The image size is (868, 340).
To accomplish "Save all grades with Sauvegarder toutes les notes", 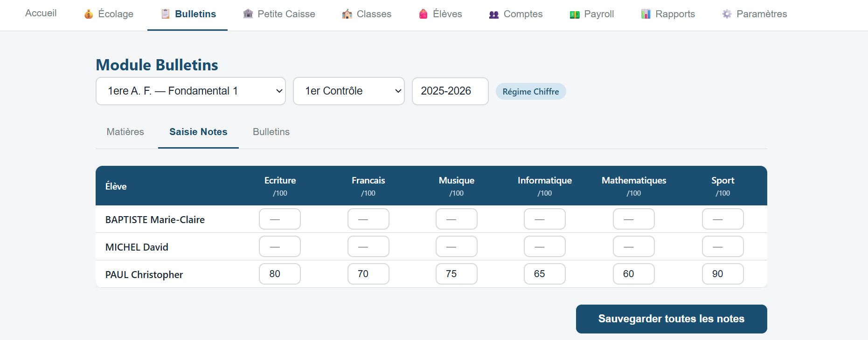I will click(x=672, y=319).
